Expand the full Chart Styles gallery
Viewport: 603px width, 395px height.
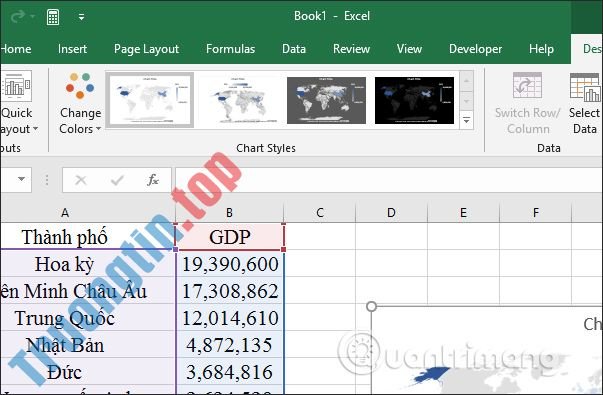point(466,121)
